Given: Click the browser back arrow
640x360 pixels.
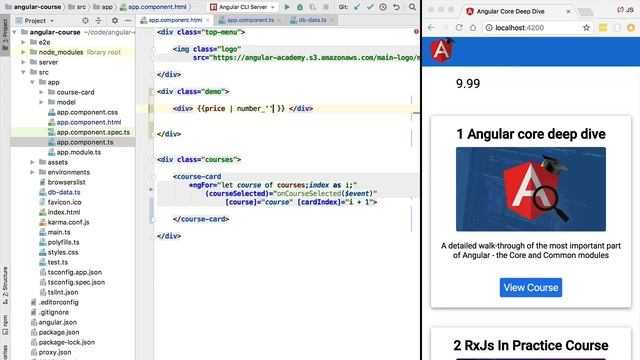Looking at the screenshot, I should point(431,28).
